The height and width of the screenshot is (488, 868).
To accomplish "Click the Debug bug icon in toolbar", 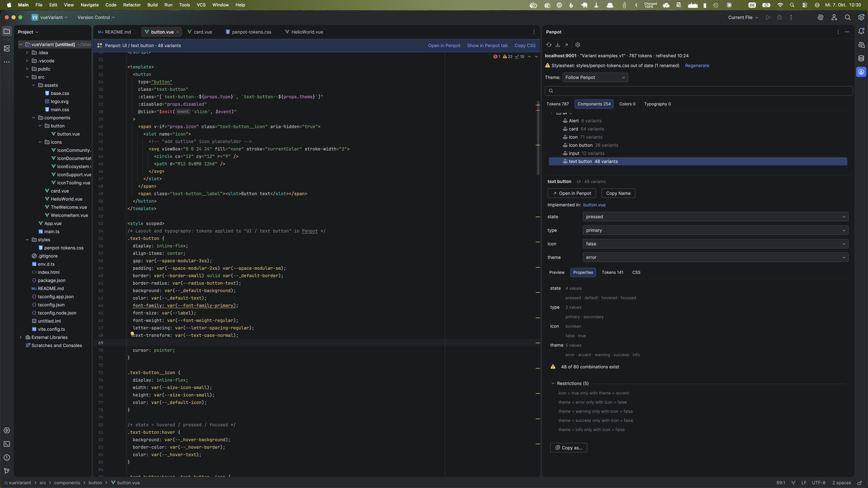I will (x=780, y=17).
